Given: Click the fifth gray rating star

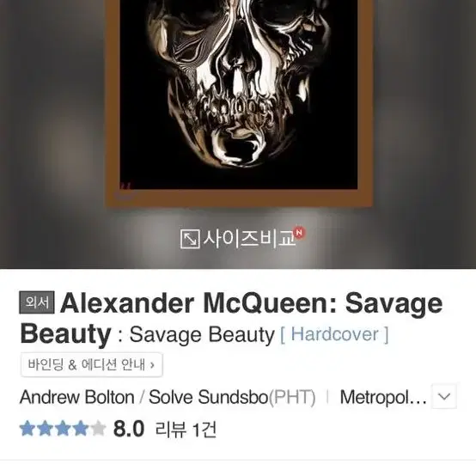Looking at the screenshot, I should click(98, 429).
